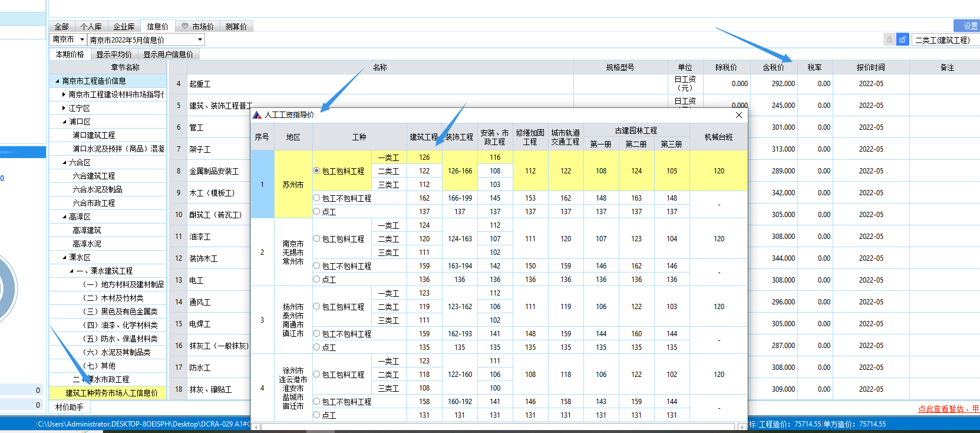Image resolution: width=980 pixels, height=433 pixels.
Task: Select 六合水泥及制品 tree item
Action: tap(97, 189)
